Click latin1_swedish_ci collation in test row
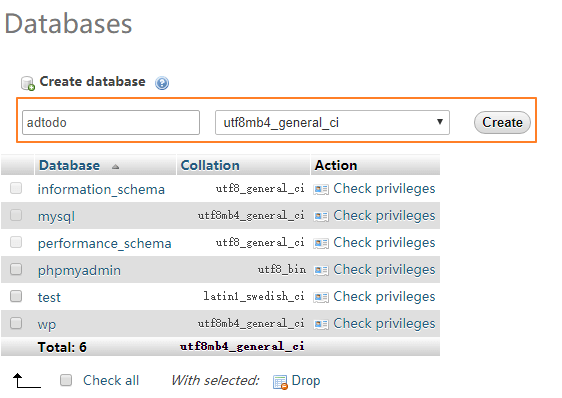 [254, 297]
